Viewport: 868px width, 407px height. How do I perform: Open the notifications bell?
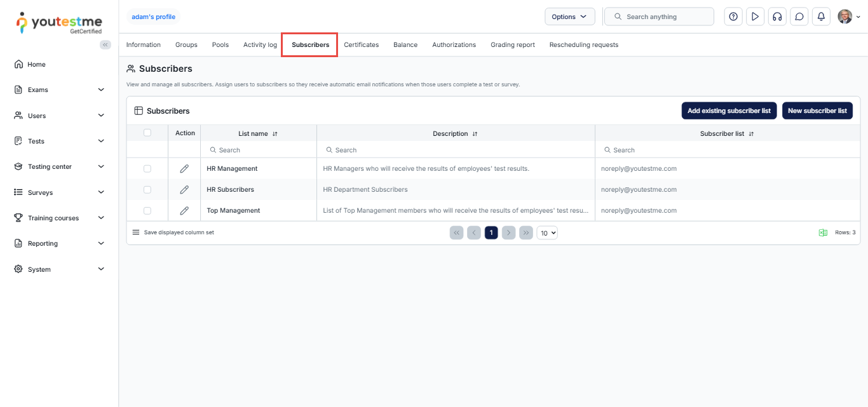[x=821, y=17]
